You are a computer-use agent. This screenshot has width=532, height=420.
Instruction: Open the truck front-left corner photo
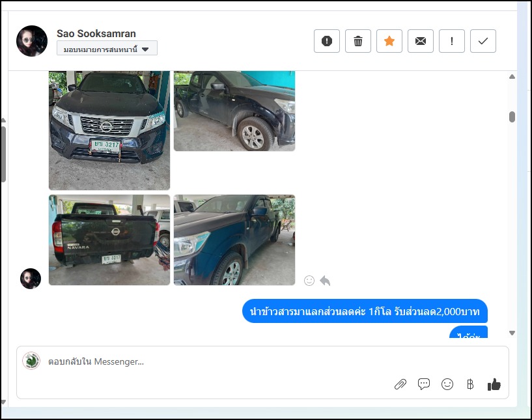tap(234, 240)
